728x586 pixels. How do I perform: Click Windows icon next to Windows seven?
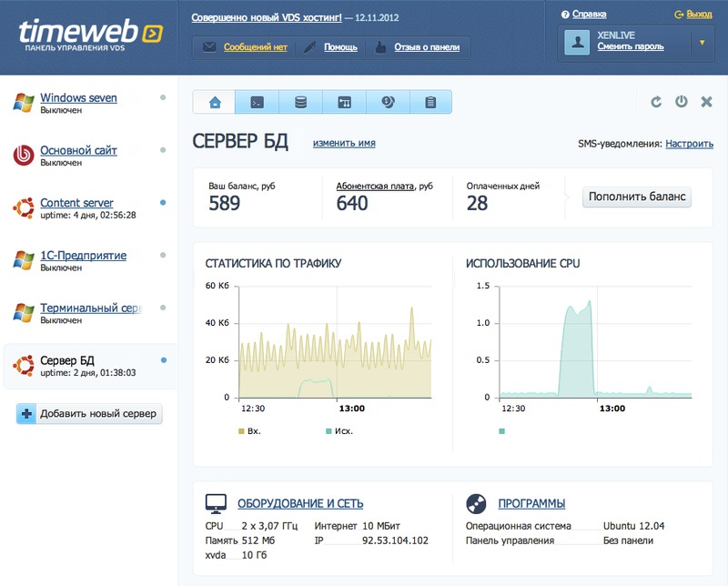(x=24, y=103)
